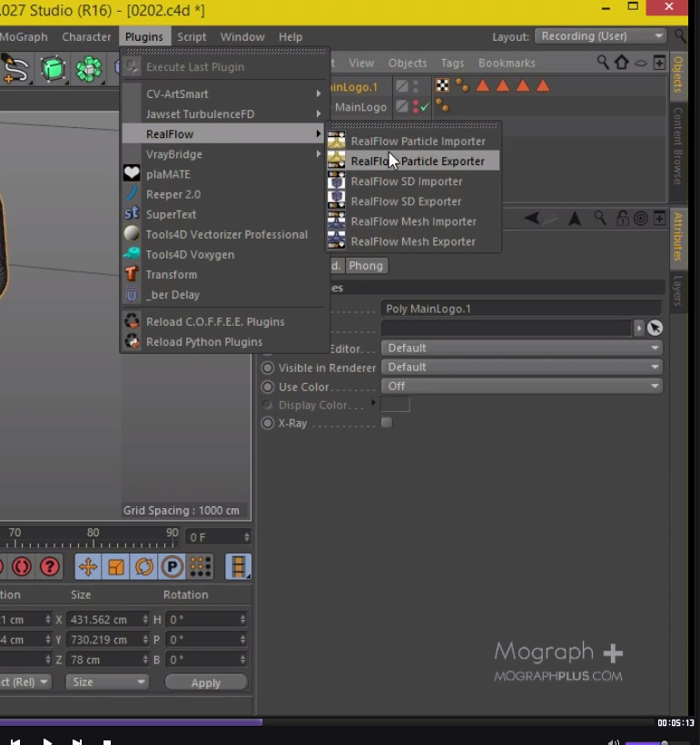
Task: Enable the Rotate key icon in the transport bar
Action: pos(144,566)
